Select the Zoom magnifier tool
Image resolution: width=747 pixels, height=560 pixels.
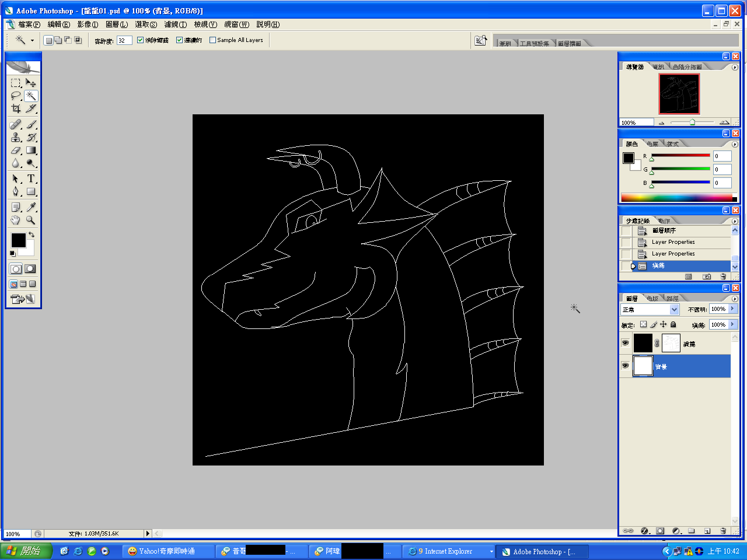click(x=31, y=220)
